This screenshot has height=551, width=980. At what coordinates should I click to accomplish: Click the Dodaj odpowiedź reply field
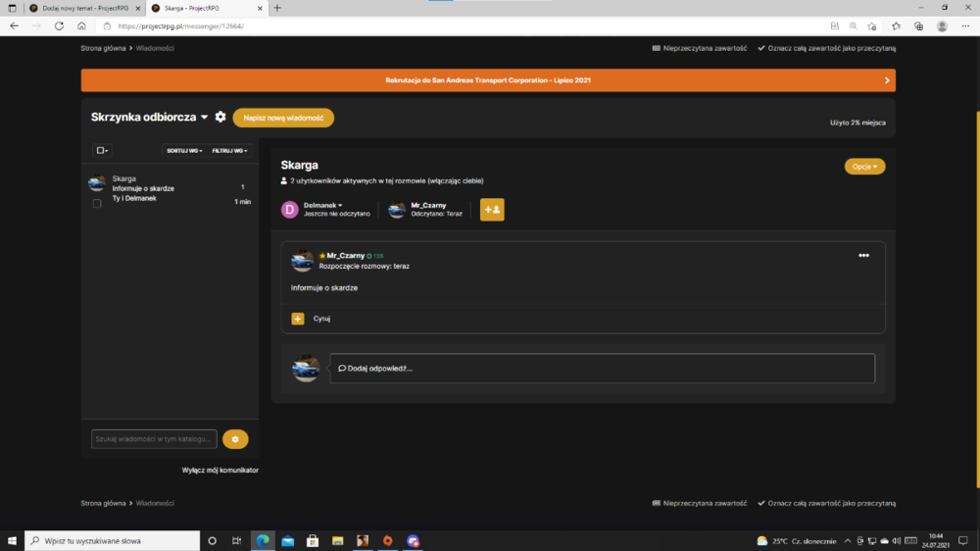[602, 369]
